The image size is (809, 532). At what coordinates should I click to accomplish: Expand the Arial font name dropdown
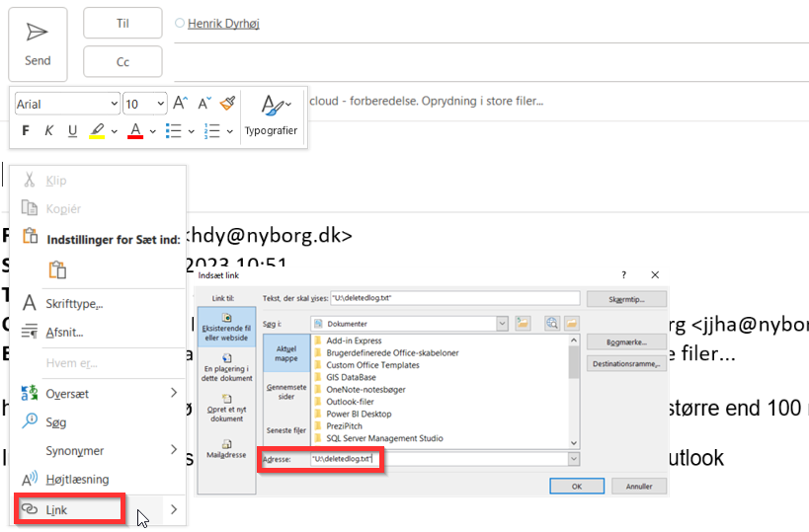110,104
